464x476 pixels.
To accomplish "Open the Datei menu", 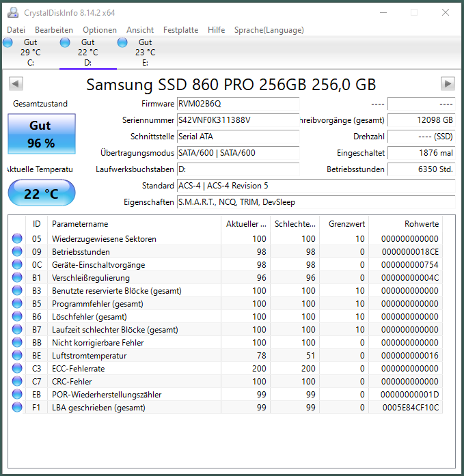I will point(16,30).
